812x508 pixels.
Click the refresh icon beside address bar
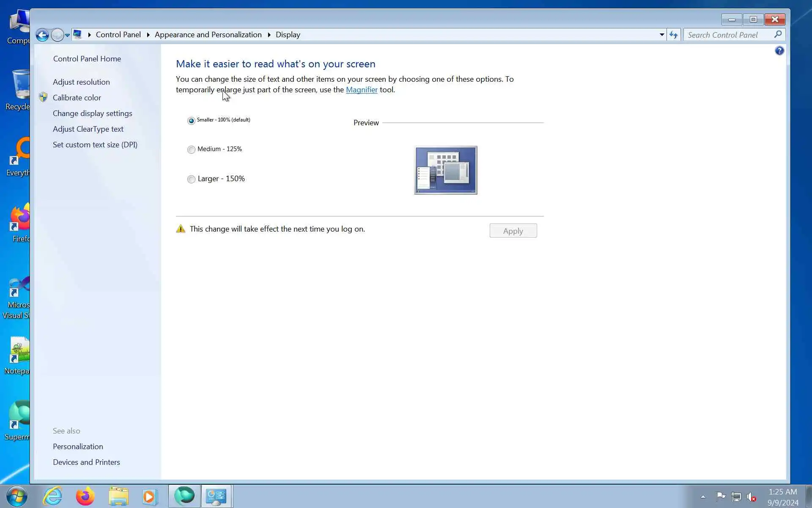point(673,35)
